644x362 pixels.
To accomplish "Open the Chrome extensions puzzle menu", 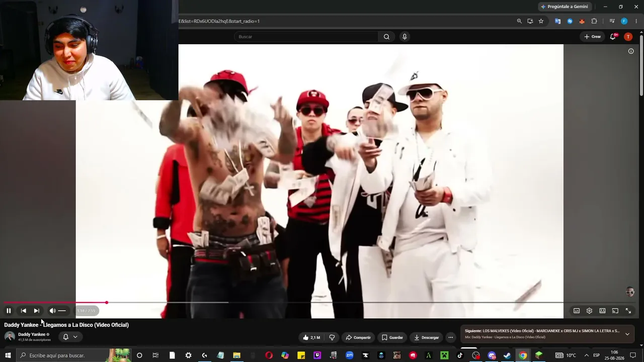I will (x=594, y=21).
